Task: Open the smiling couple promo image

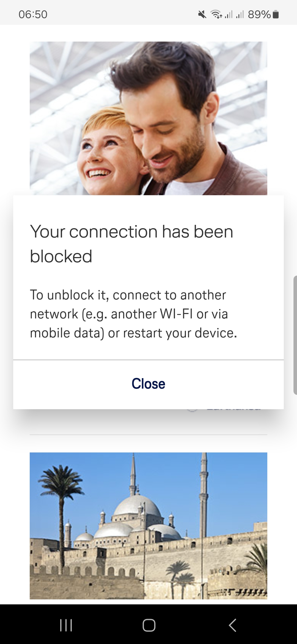Action: tap(148, 118)
